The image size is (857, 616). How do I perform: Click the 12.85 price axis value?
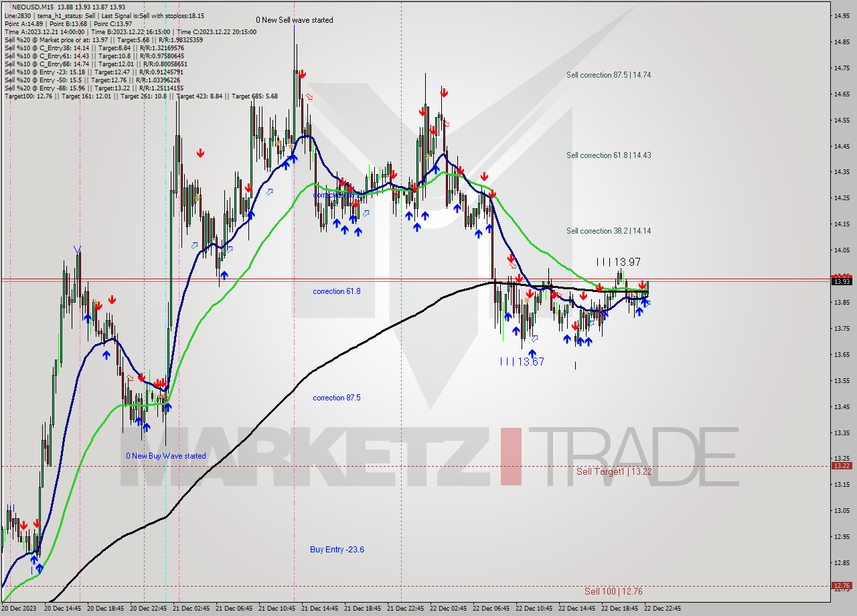tap(842, 562)
